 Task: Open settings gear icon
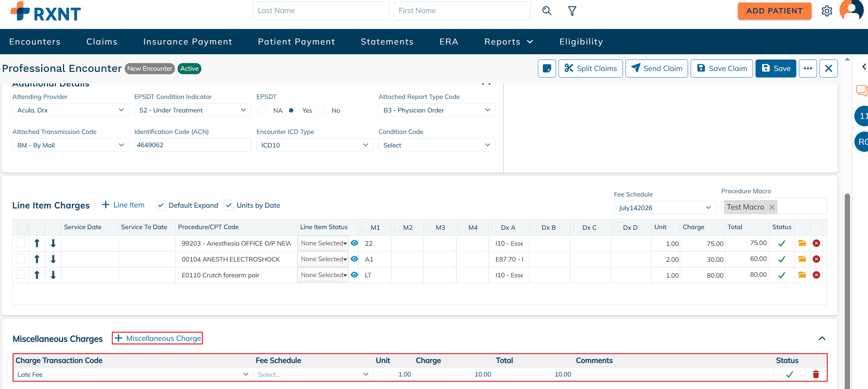827,11
